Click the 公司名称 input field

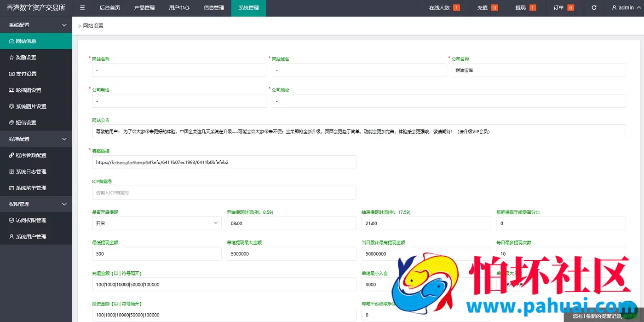pos(539,70)
